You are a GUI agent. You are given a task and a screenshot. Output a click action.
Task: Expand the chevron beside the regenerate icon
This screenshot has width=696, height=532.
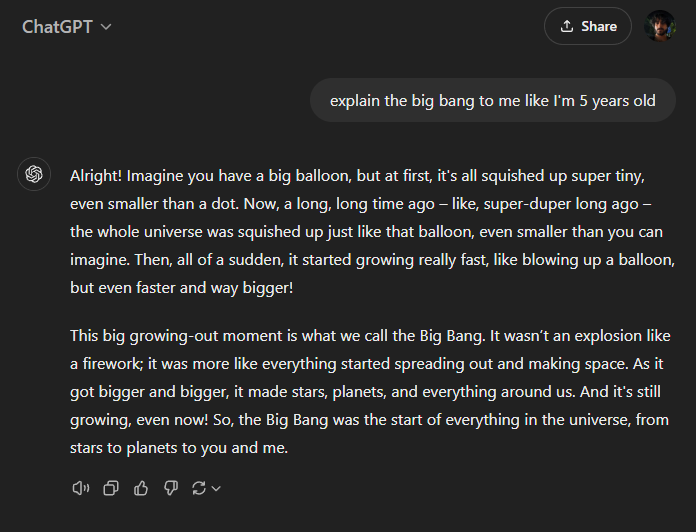[216, 488]
